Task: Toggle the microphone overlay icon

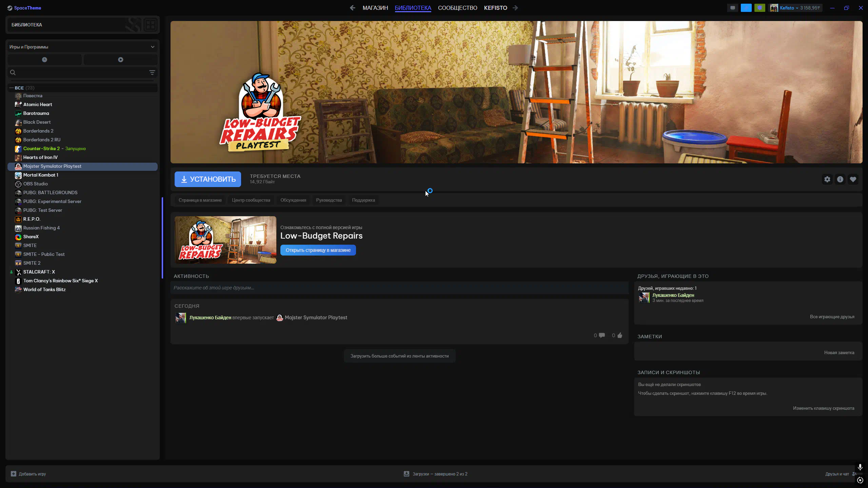Action: tap(860, 467)
